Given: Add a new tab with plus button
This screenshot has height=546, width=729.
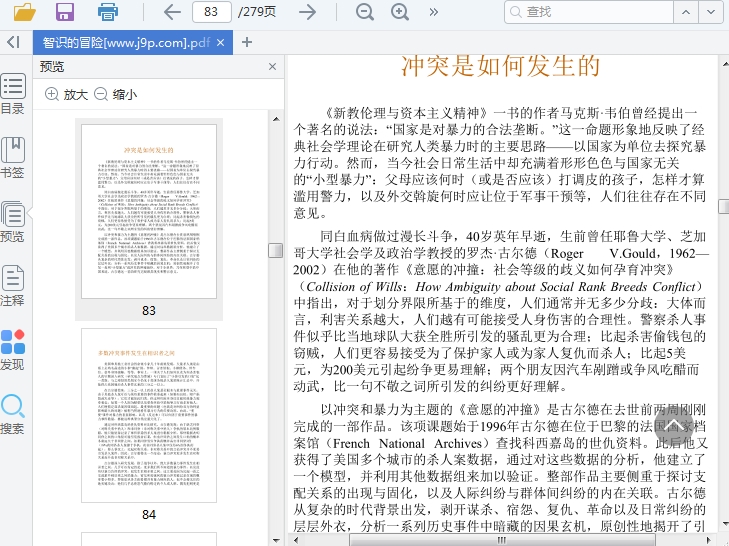Looking at the screenshot, I should (x=247, y=42).
